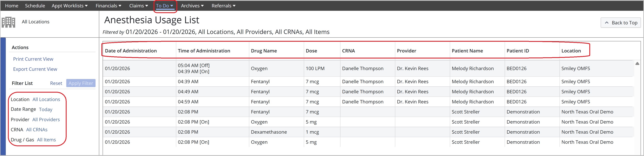
Task: Change Drug / Gas All Items filter
Action: point(46,140)
